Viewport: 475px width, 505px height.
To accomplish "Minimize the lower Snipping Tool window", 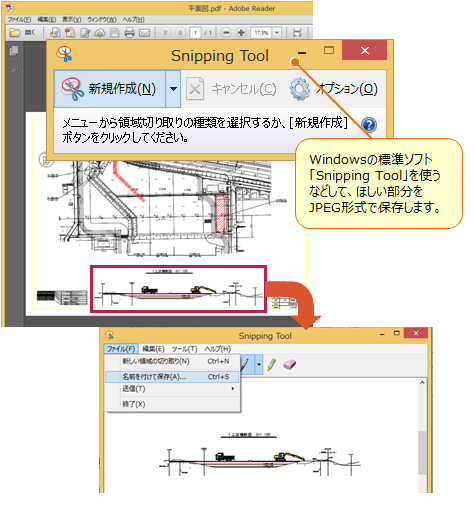I will pos(382,334).
